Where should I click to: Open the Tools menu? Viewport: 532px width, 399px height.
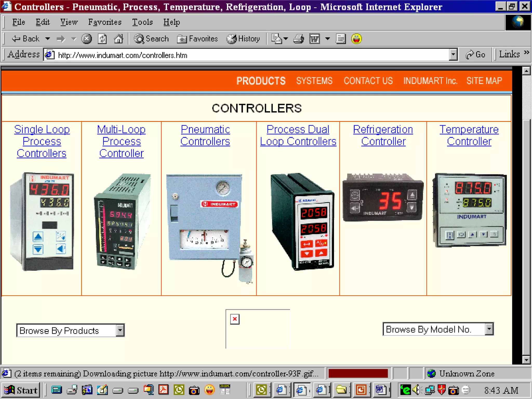click(142, 22)
